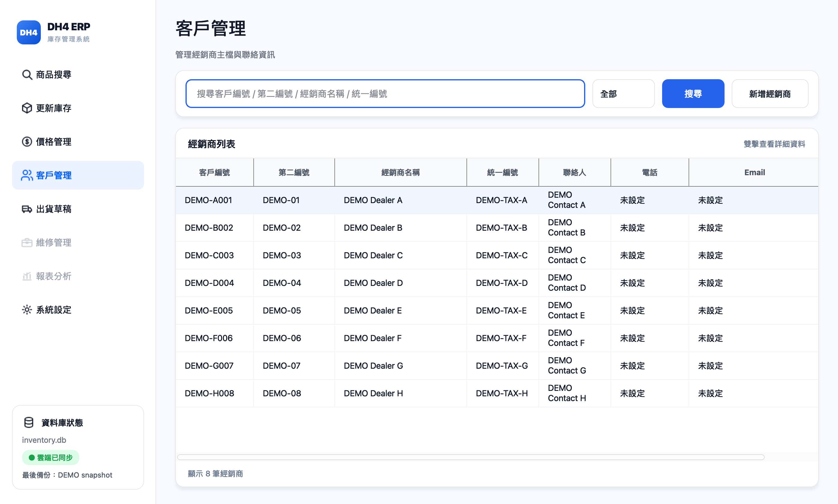This screenshot has height=504, width=838.
Task: Click the DEMO-TAX-H tax number
Action: coord(502,393)
